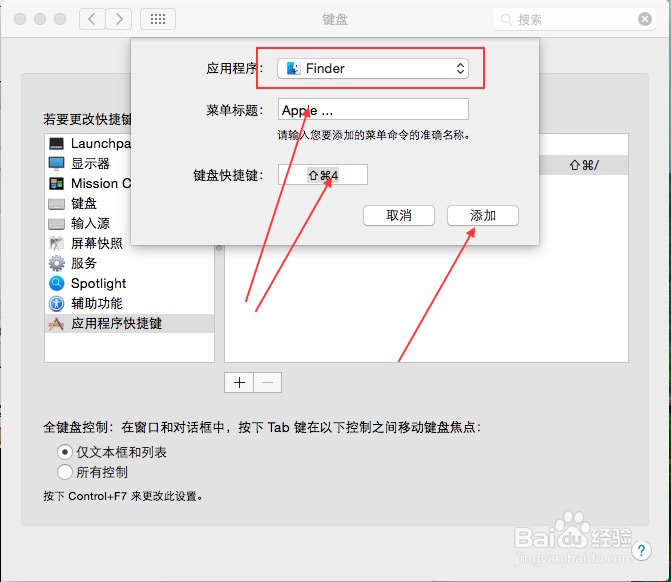The height and width of the screenshot is (582, 671).
Task: Click the 服务 label text
Action: coord(84,263)
